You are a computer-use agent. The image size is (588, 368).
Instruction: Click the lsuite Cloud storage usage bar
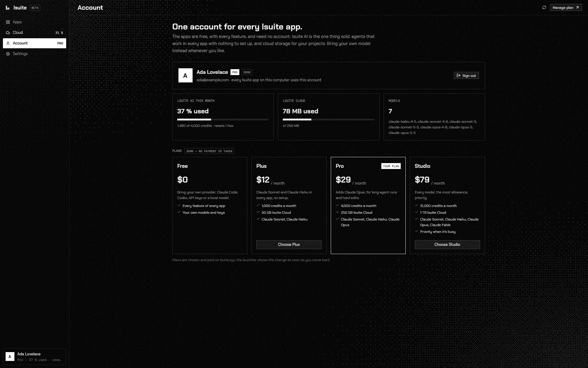(328, 120)
